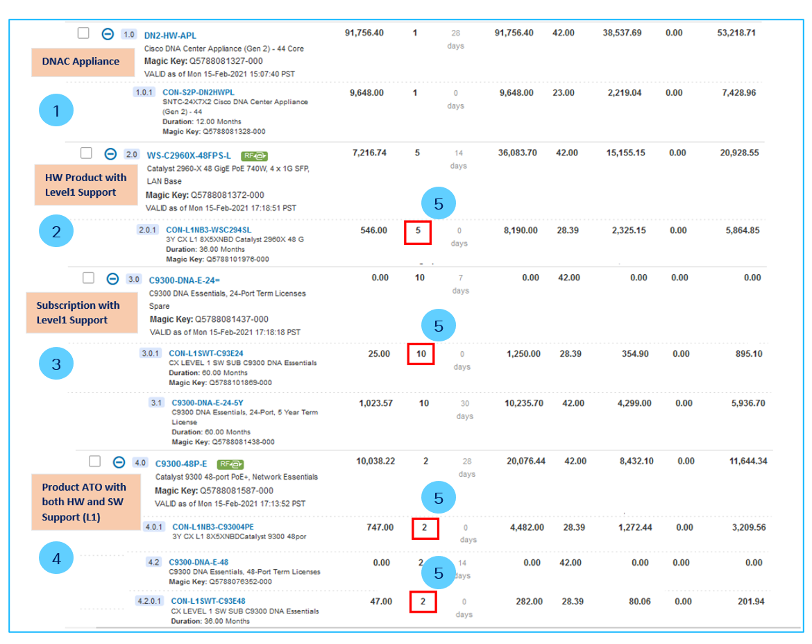This screenshot has height=644, width=812.
Task: Click the line number badge 2.0
Action: coord(132,154)
